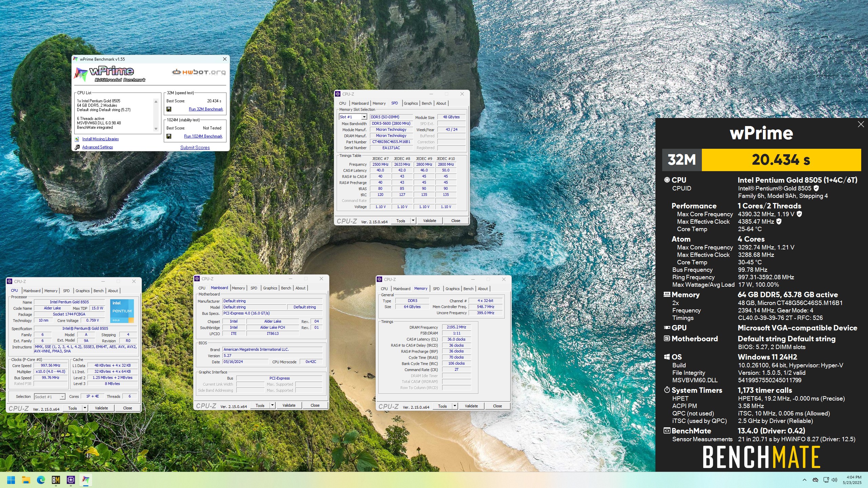Open Tools dropdown arrow in Memory window
Screen dimensions: 868x488
click(455, 406)
